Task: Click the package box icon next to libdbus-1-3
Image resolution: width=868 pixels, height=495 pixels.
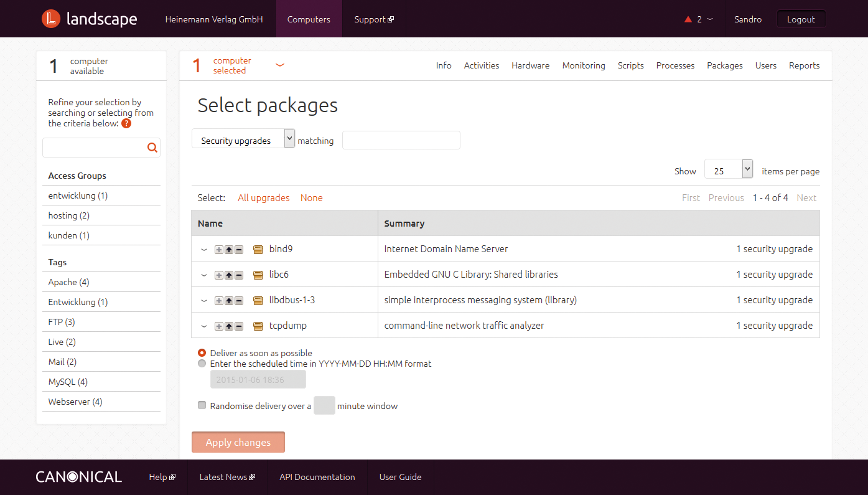Action: click(258, 300)
